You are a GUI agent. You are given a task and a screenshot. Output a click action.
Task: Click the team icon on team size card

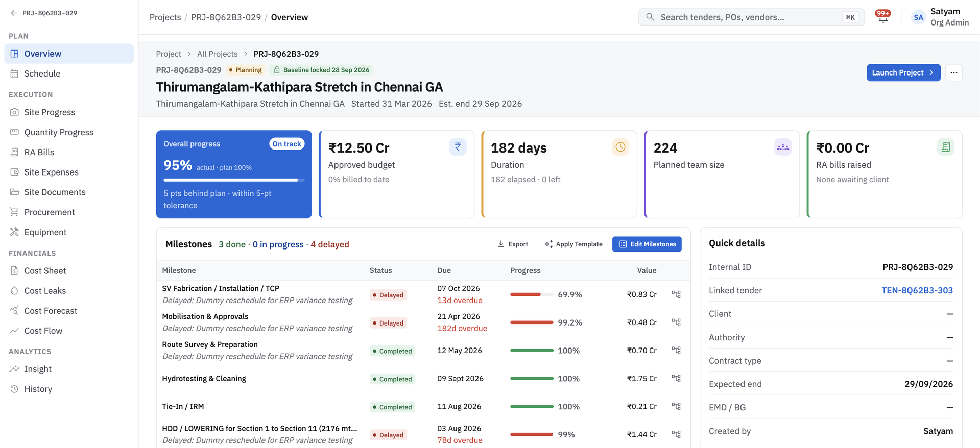tap(782, 147)
